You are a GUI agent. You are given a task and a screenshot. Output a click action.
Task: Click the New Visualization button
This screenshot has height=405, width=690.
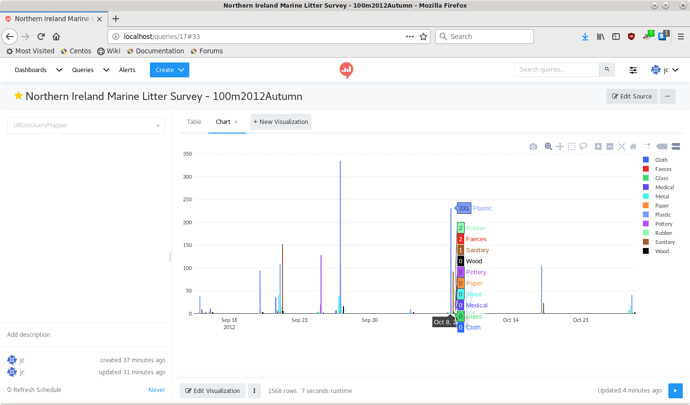point(281,122)
